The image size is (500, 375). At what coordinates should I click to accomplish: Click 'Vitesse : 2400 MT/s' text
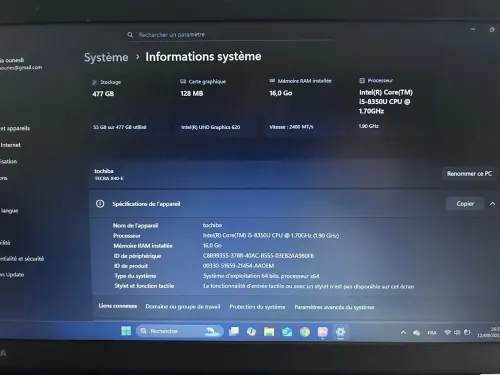pos(291,127)
